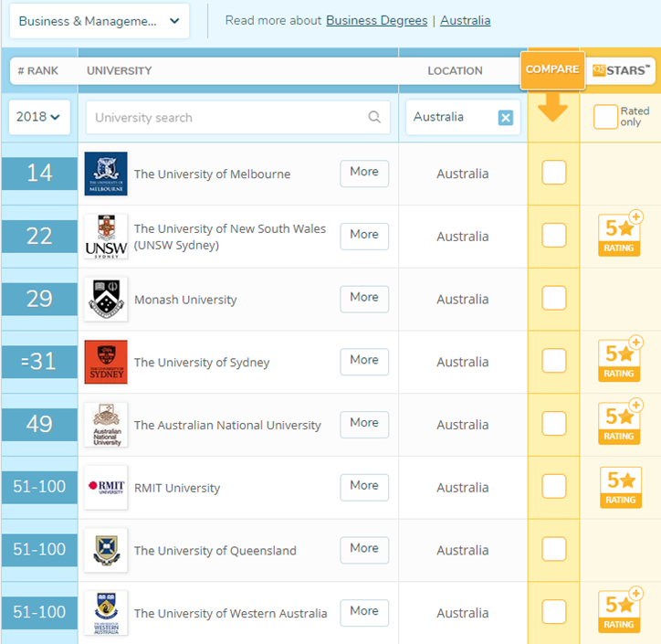Sort by the UNIVERSITY column header
Image resolution: width=661 pixels, height=644 pixels.
tap(120, 70)
